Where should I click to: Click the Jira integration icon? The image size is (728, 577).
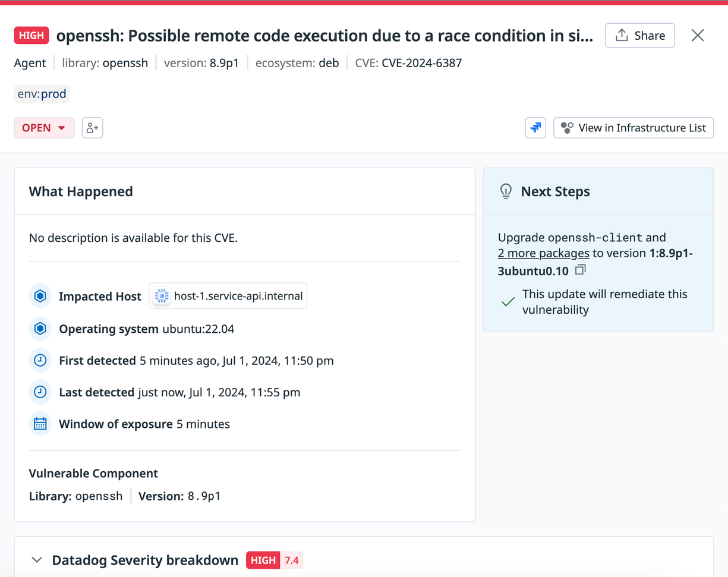coord(535,128)
